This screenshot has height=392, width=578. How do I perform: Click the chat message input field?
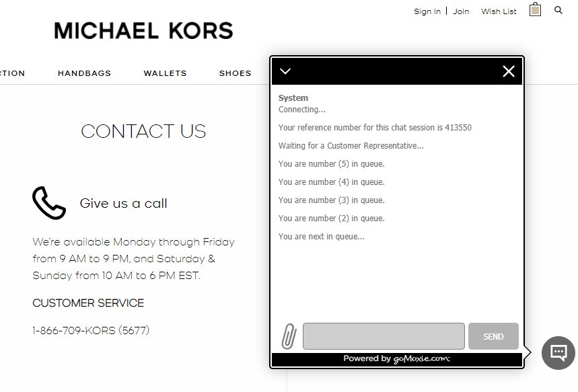point(384,336)
